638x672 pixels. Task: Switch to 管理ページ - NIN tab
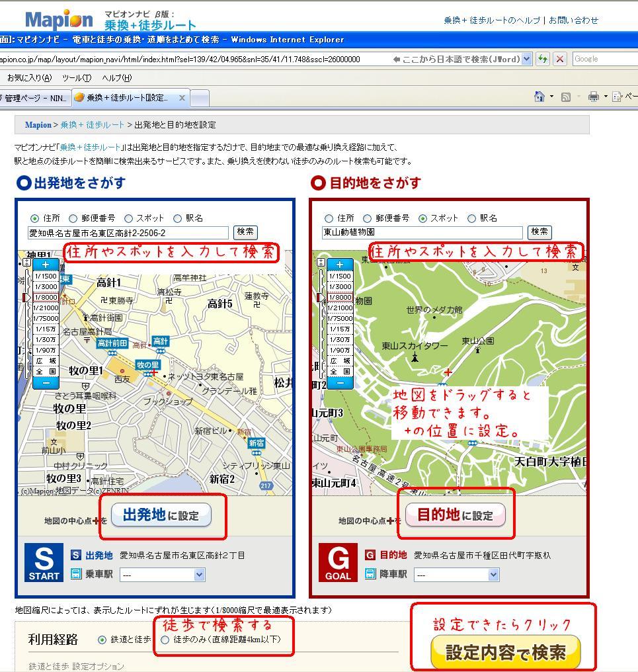pos(34,98)
